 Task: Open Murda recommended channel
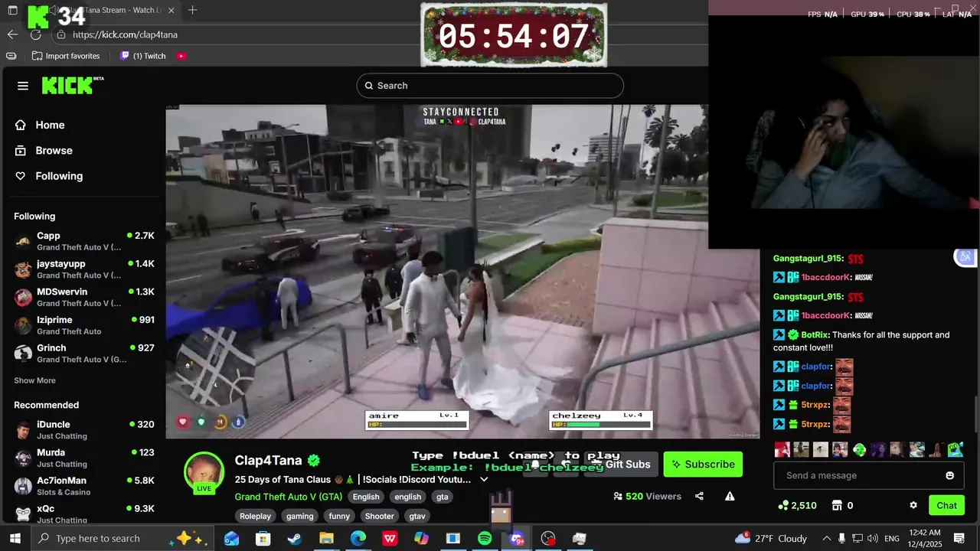[84, 458]
